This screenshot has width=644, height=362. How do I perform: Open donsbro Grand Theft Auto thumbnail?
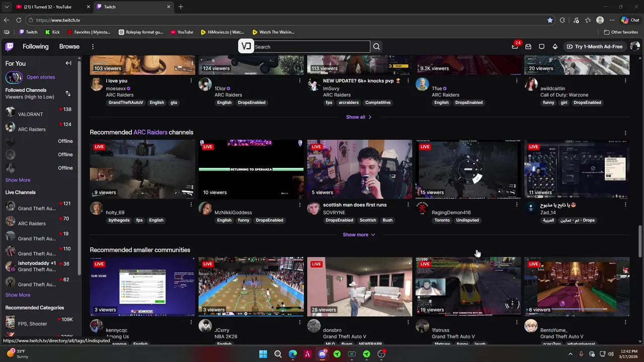click(x=360, y=287)
